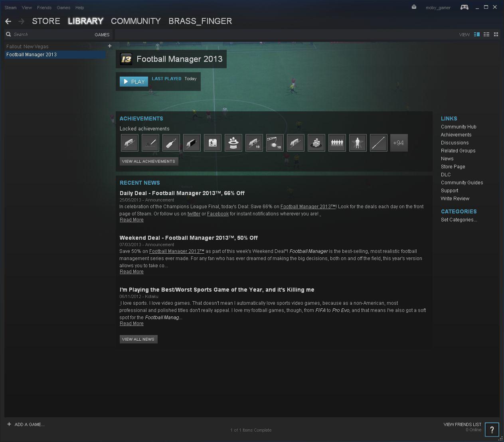The width and height of the screenshot is (504, 442).
Task: Switch to the COMMUNITY tab
Action: [136, 21]
